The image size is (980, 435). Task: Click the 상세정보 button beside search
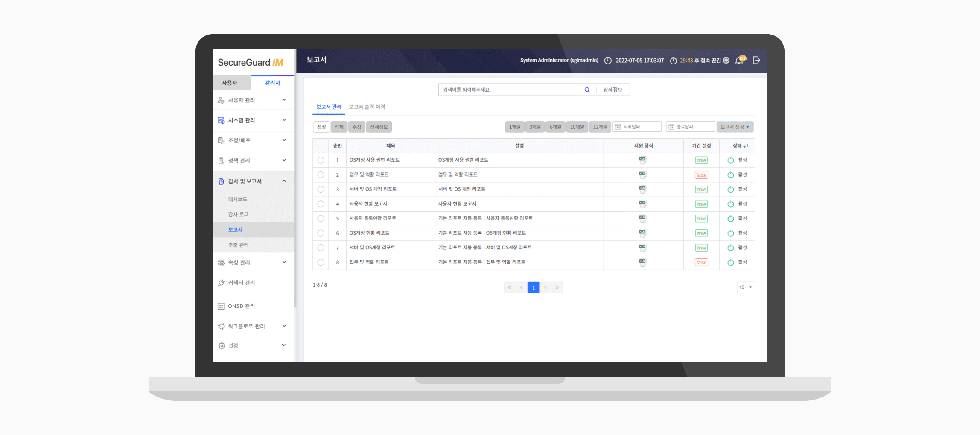click(x=613, y=90)
